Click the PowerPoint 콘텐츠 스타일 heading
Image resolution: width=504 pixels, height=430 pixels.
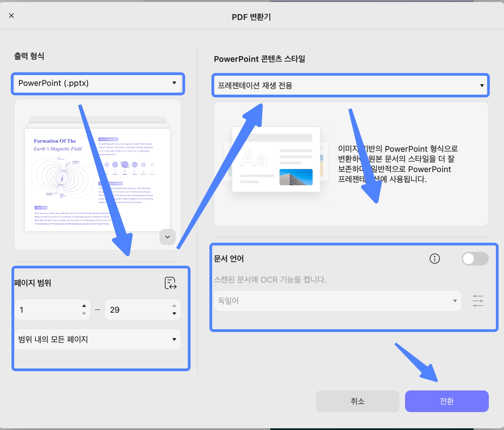point(260,59)
